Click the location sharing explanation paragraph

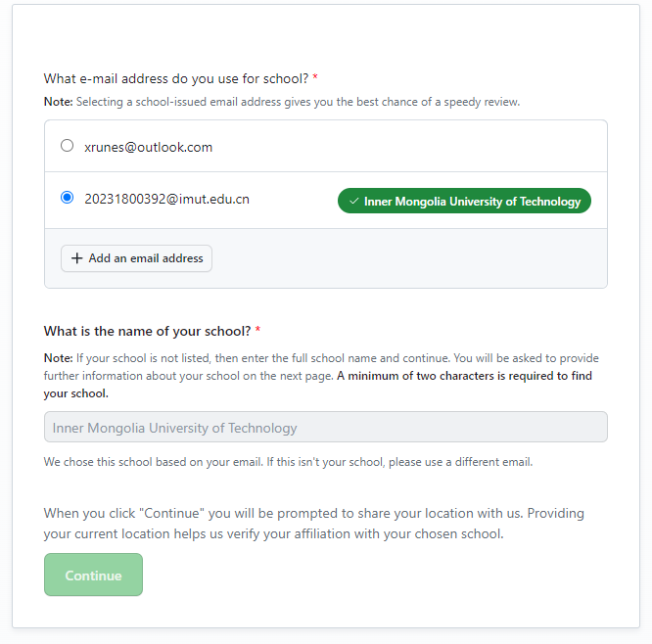[x=314, y=524]
